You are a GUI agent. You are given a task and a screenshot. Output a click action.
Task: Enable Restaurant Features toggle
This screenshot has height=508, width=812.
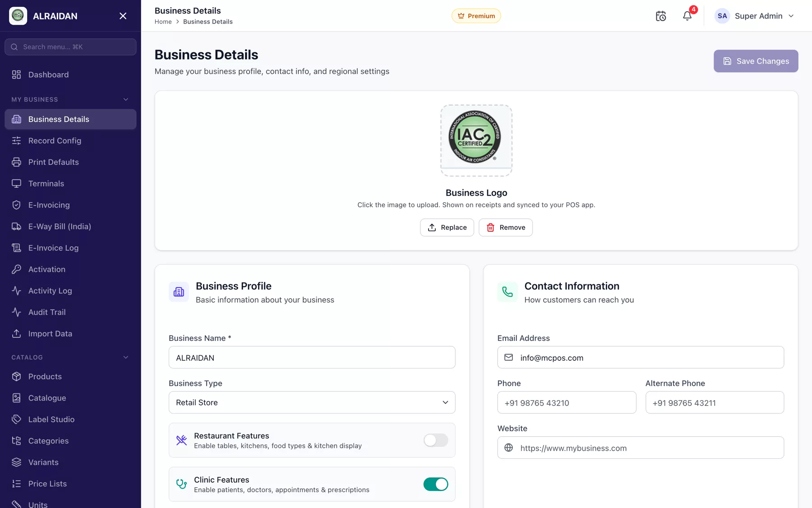(436, 440)
